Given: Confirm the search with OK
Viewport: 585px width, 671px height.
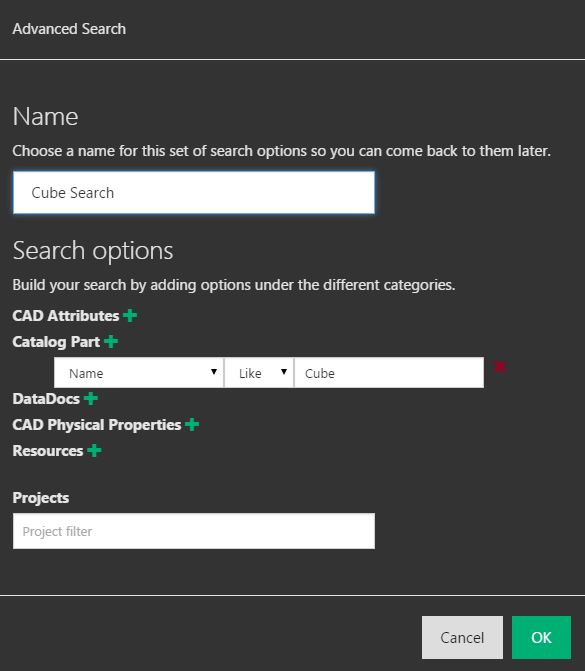Looking at the screenshot, I should pos(541,637).
